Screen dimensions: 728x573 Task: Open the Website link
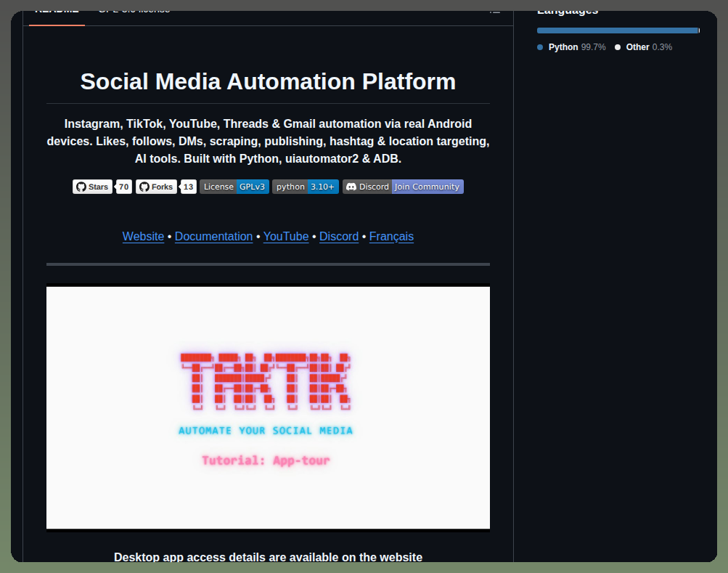143,237
